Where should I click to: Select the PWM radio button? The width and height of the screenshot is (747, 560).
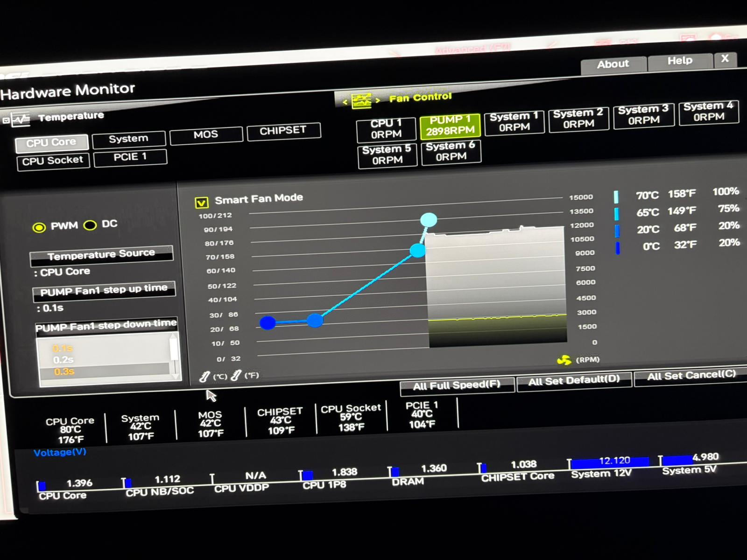pyautogui.click(x=39, y=227)
